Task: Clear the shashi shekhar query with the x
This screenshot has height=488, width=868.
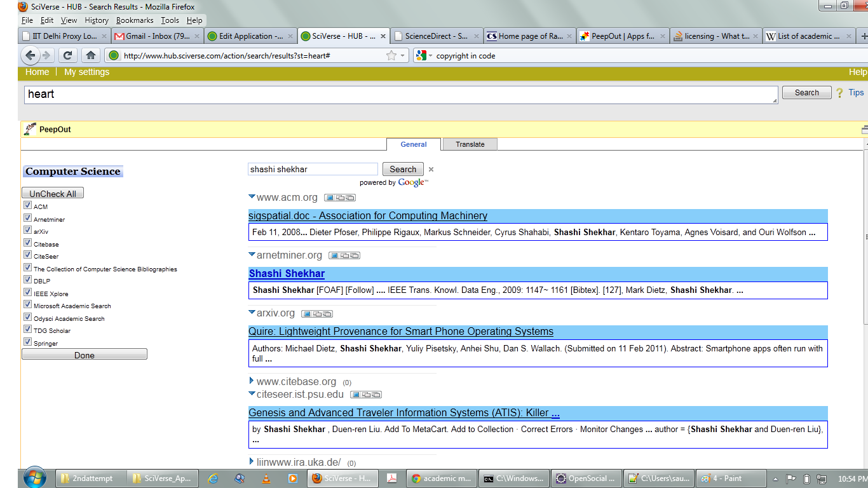Action: (x=431, y=169)
